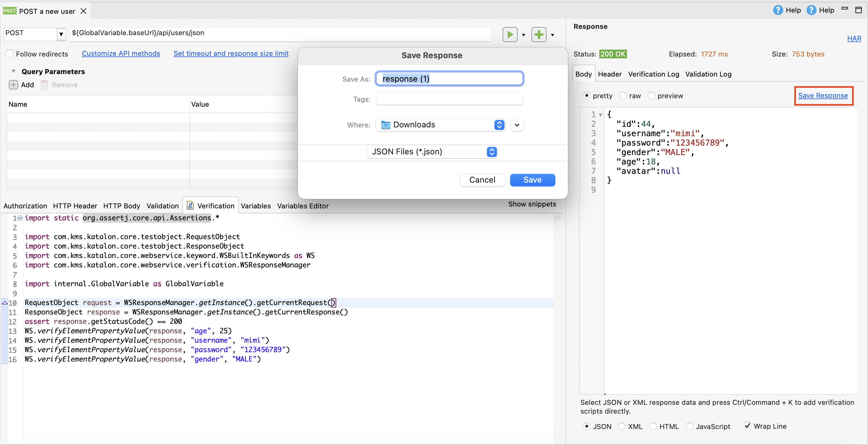Open the HAR link
The image size is (868, 445).
854,38
